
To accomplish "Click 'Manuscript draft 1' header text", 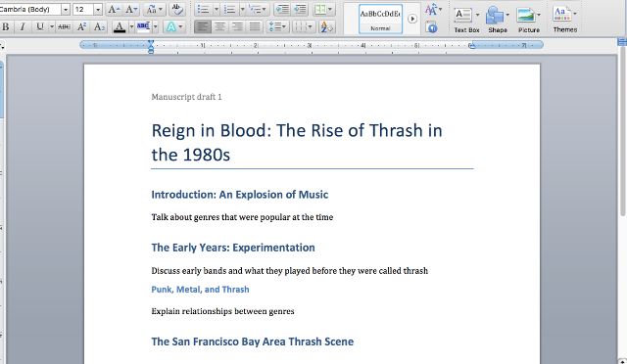I will click(x=186, y=97).
